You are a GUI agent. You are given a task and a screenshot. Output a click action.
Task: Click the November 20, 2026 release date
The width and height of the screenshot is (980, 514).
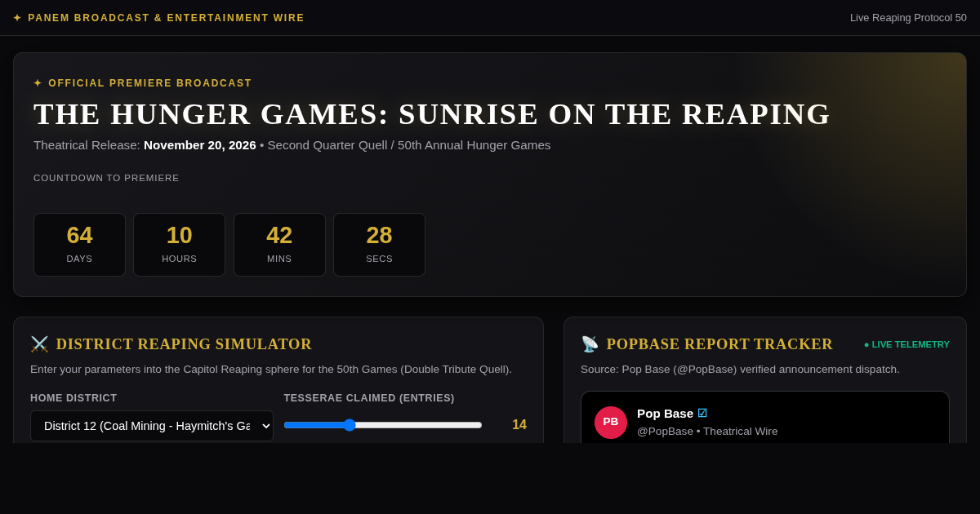[x=200, y=145]
